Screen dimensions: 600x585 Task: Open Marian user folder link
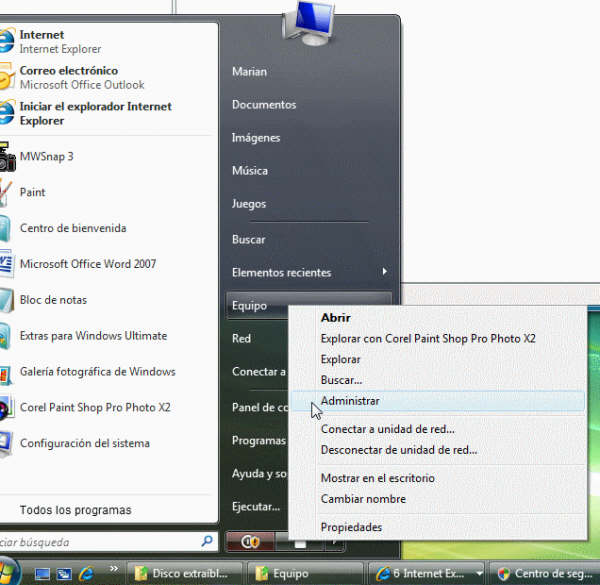tap(249, 72)
